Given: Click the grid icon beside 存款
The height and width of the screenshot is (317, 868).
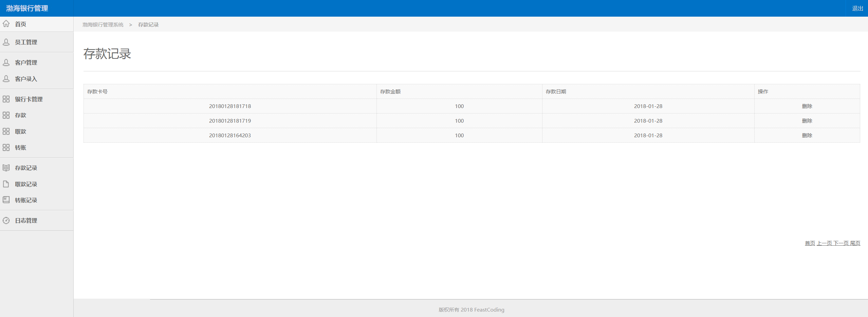Looking at the screenshot, I should click(x=6, y=115).
